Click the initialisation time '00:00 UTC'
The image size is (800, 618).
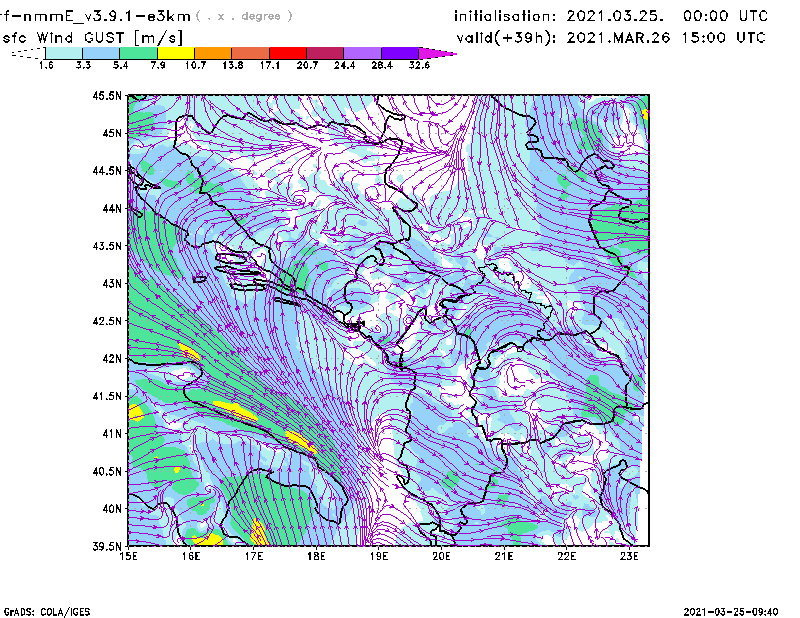pyautogui.click(x=726, y=16)
